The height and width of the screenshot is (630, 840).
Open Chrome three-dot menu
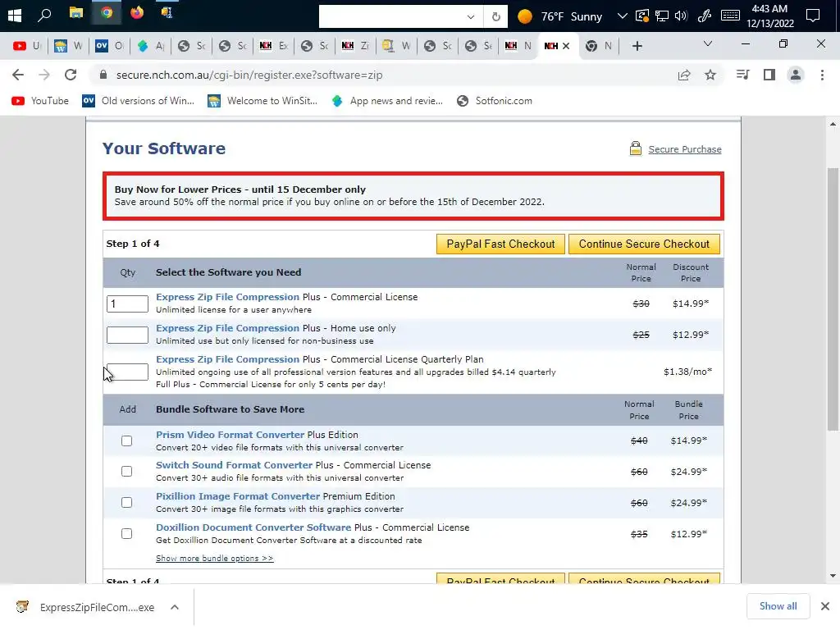pos(822,75)
